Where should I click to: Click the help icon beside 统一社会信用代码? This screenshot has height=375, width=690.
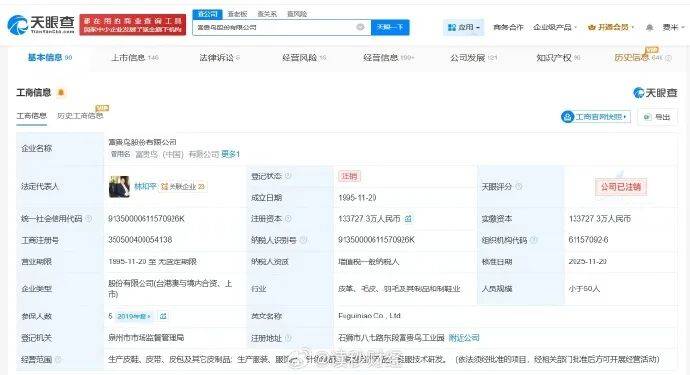(x=88, y=219)
